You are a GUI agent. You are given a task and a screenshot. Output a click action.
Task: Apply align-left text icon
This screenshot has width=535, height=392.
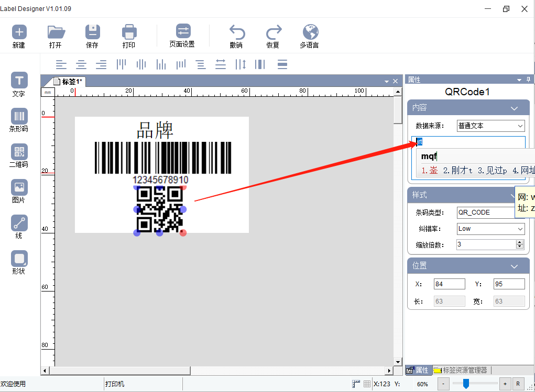point(61,64)
